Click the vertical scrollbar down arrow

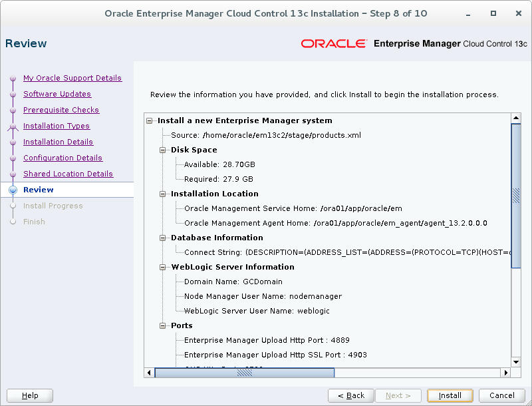516,362
